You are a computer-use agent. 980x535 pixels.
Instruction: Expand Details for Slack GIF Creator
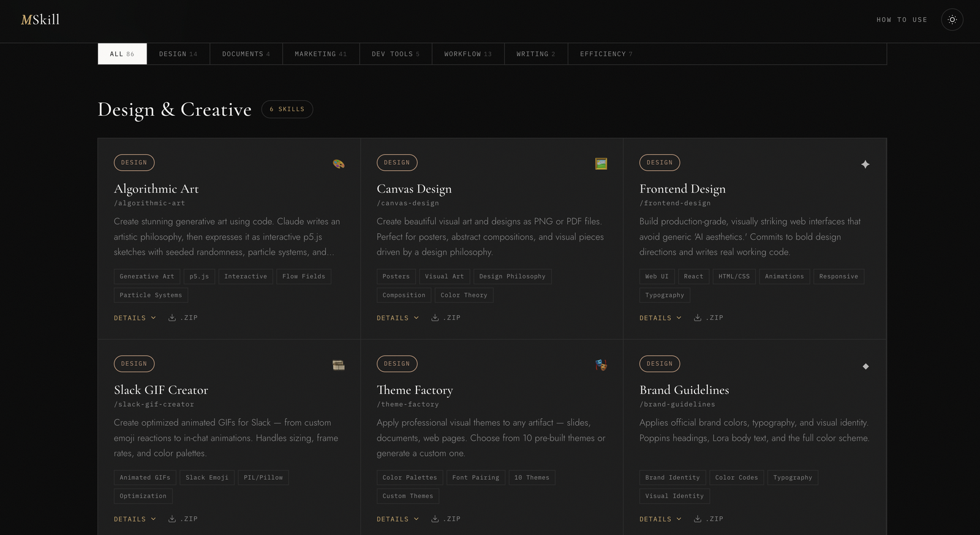coord(135,519)
